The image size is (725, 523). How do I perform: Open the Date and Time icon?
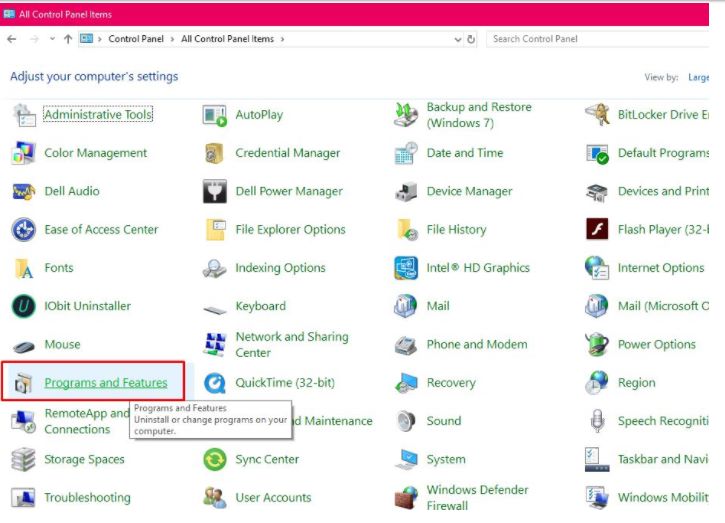(x=406, y=153)
